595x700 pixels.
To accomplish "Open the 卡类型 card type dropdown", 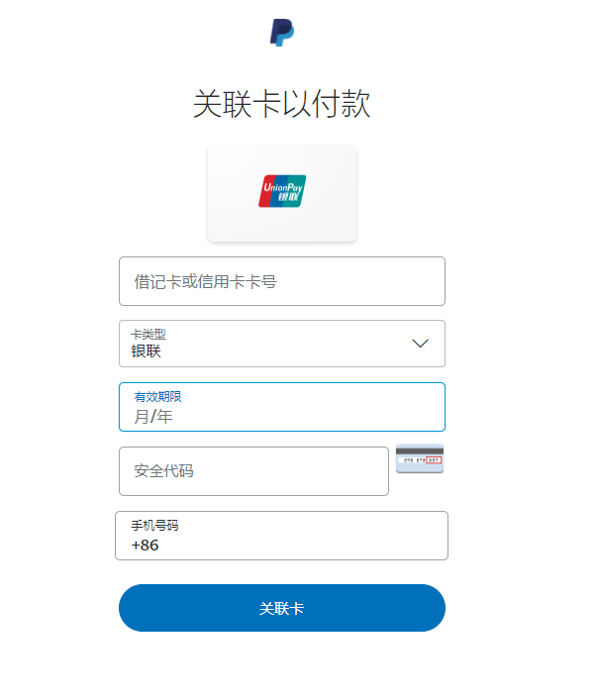I will tap(281, 344).
